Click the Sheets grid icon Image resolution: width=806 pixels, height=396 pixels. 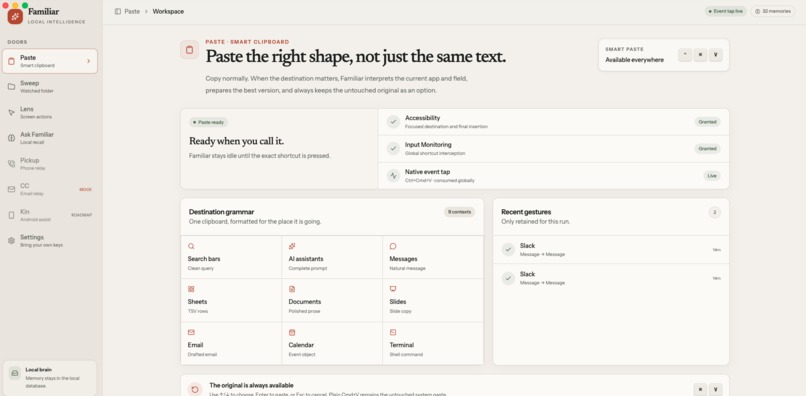(x=191, y=289)
